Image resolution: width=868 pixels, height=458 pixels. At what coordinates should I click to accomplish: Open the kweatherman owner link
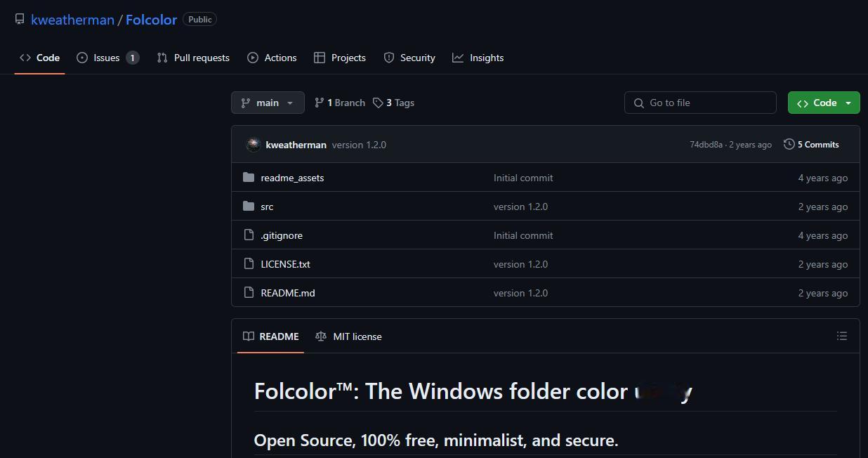coord(72,20)
